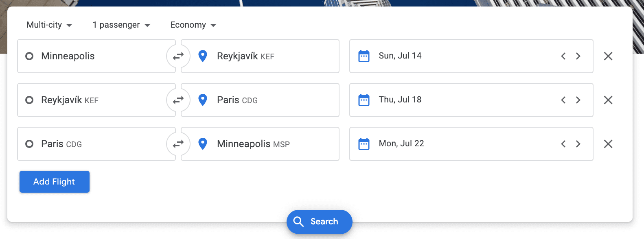Swap Minneapolis and Reykjavík locations
The width and height of the screenshot is (644, 239).
[x=178, y=56]
